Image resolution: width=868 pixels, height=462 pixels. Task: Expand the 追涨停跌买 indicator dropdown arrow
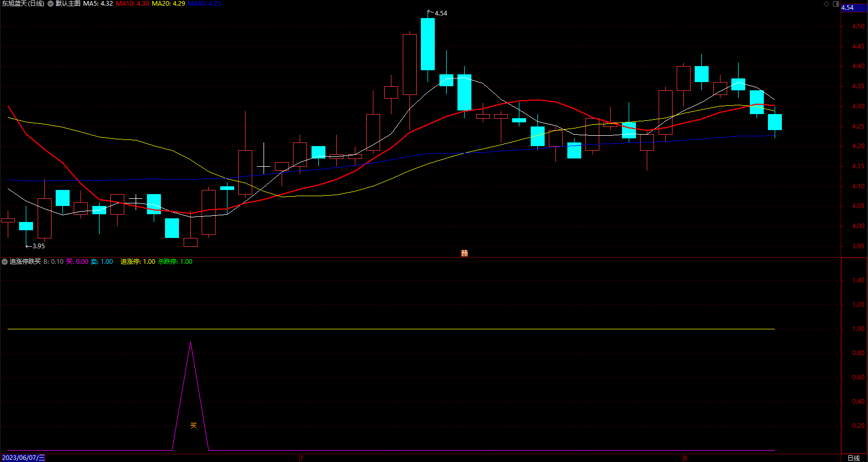[5, 262]
